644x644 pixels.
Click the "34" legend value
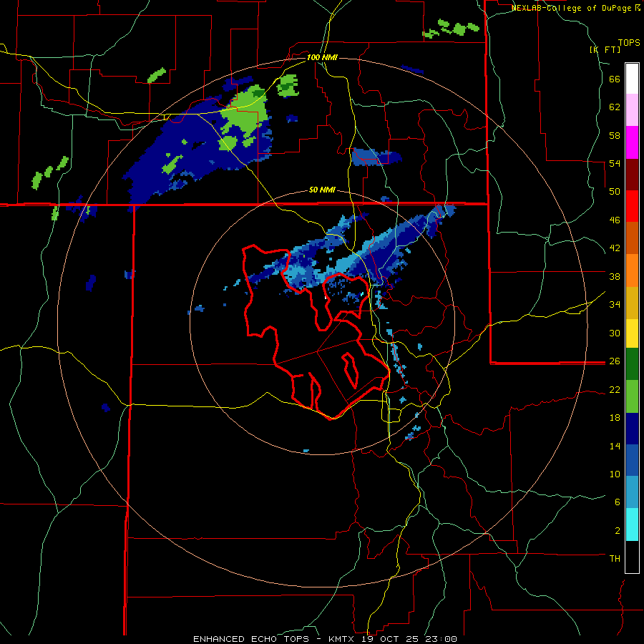tap(615, 305)
